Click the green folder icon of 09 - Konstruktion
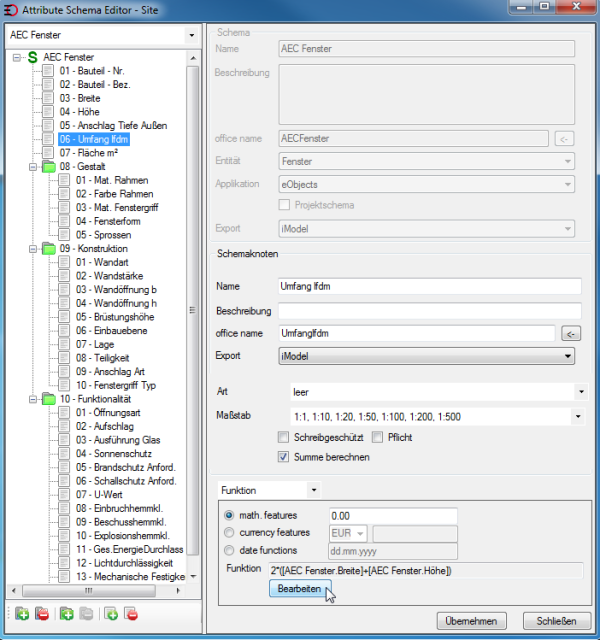Image resolution: width=600 pixels, height=640 pixels. click(49, 249)
